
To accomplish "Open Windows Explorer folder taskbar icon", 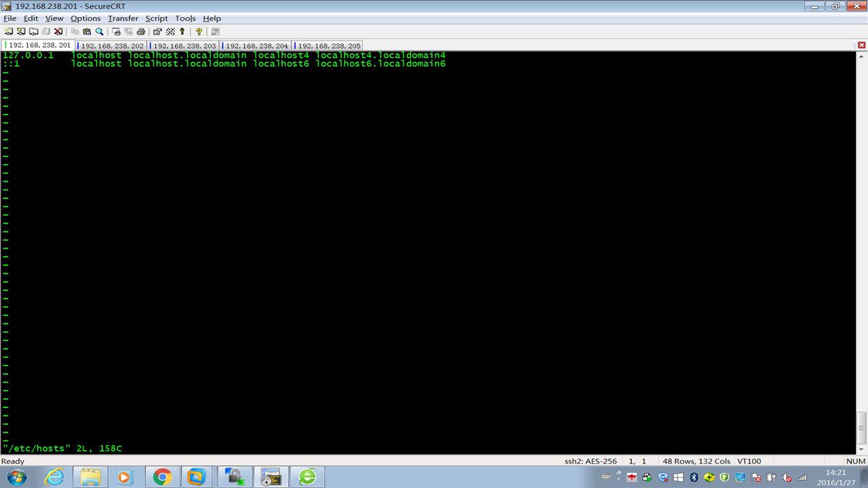I will click(90, 477).
